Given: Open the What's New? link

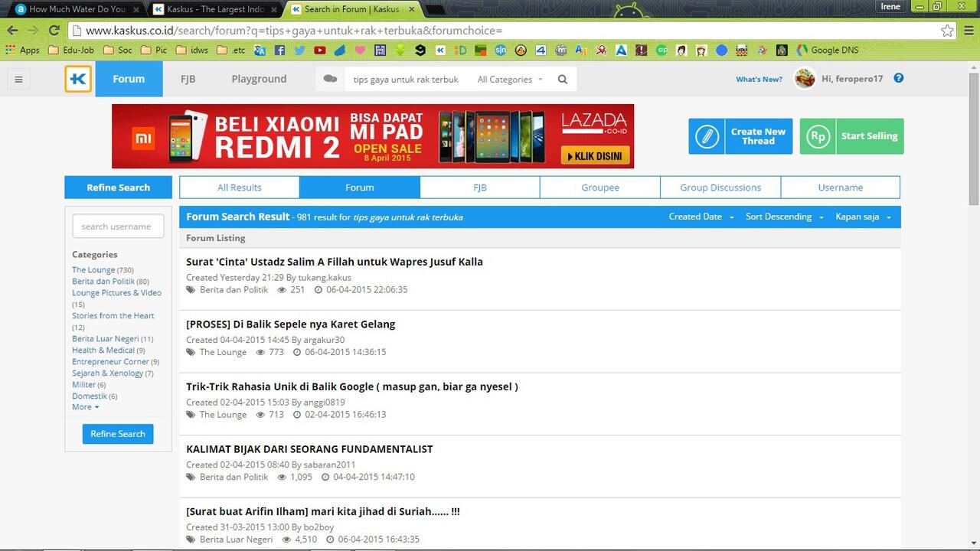Looking at the screenshot, I should (x=759, y=80).
